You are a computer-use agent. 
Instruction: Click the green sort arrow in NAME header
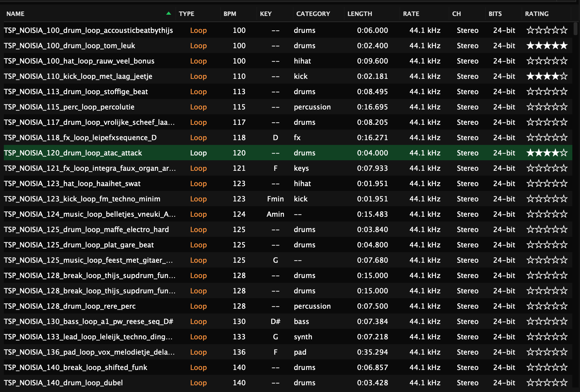(169, 13)
